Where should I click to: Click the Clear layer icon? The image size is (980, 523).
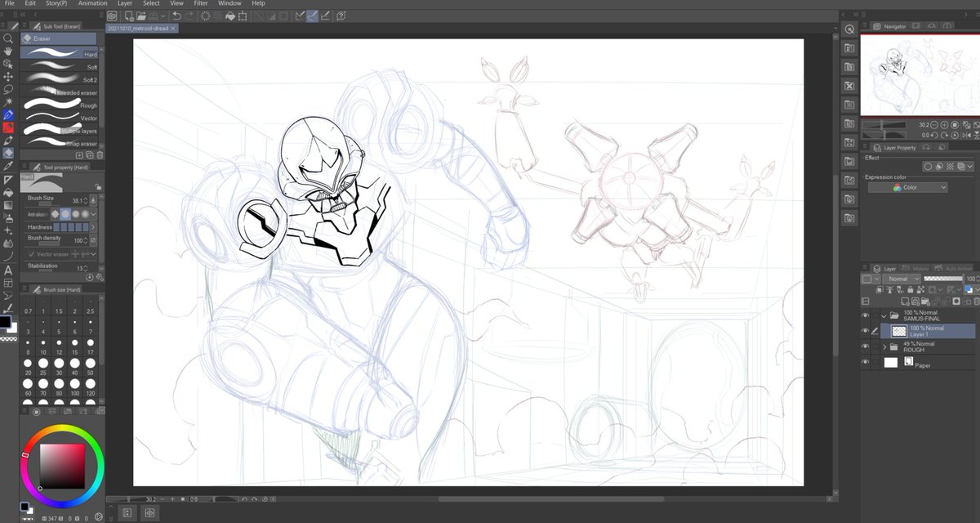(x=204, y=16)
